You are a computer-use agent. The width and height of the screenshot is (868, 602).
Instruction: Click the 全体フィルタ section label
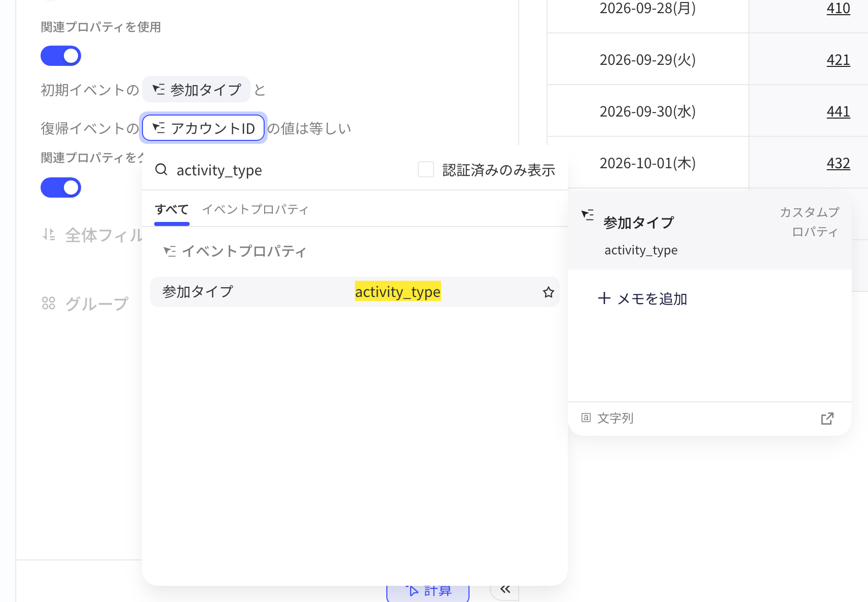[104, 235]
